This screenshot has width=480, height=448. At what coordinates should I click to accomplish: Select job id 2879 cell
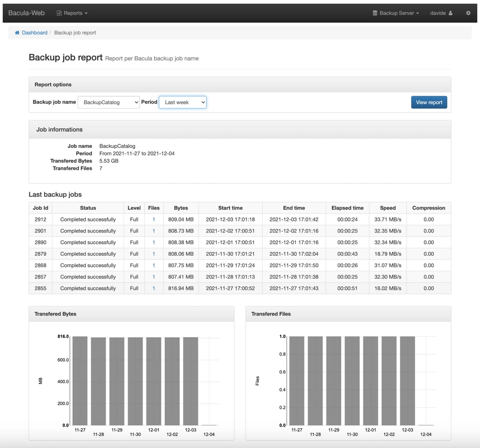[40, 254]
